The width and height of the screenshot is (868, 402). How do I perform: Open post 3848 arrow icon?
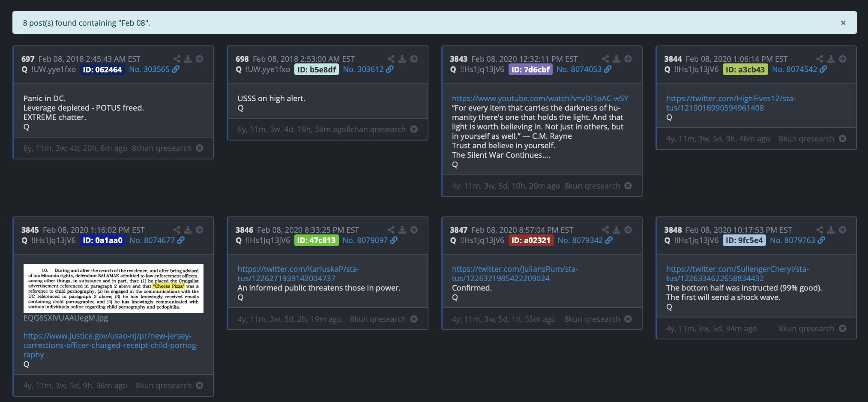(x=842, y=230)
